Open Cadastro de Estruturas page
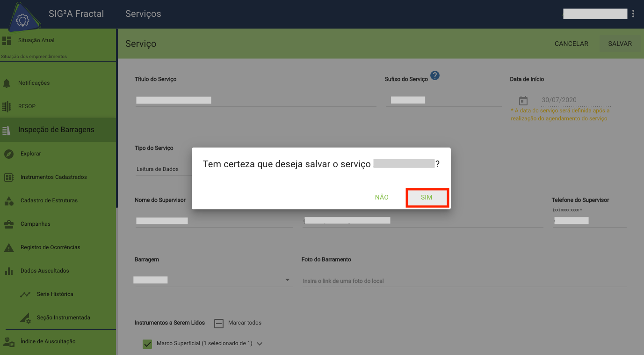Viewport: 644px width, 355px height. coord(49,200)
